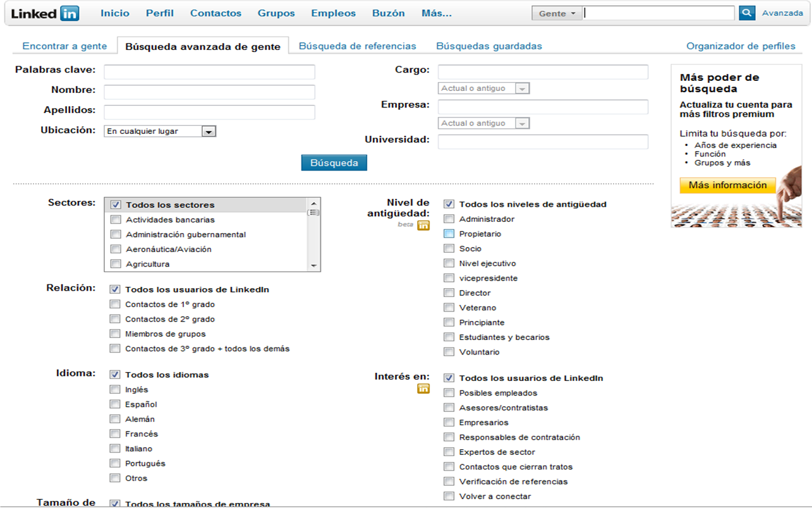Check the Aeronáutica/Aviación checkbox

pos(116,249)
